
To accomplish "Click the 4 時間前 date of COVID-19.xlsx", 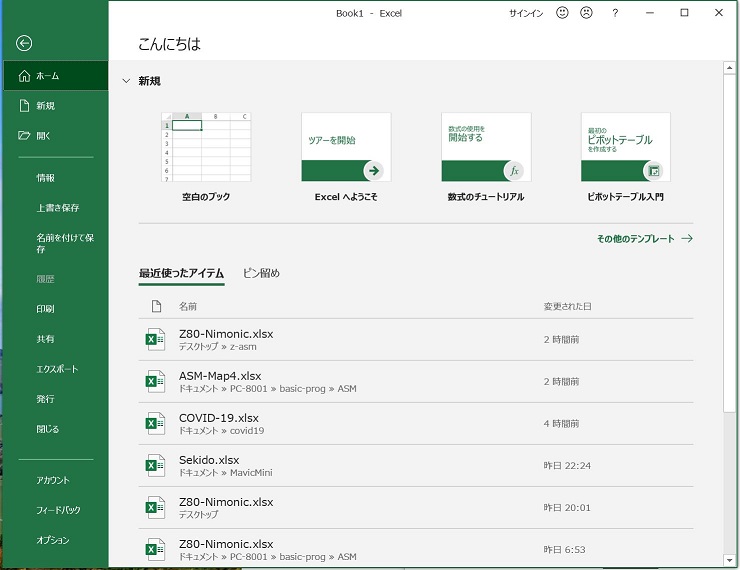I will click(561, 423).
